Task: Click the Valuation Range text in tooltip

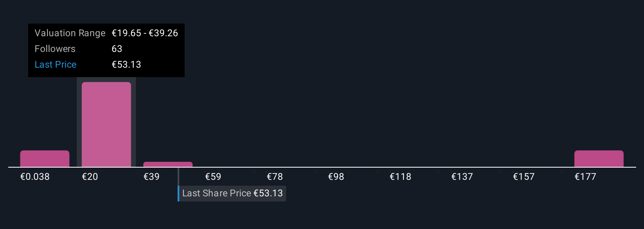Action: coord(70,33)
